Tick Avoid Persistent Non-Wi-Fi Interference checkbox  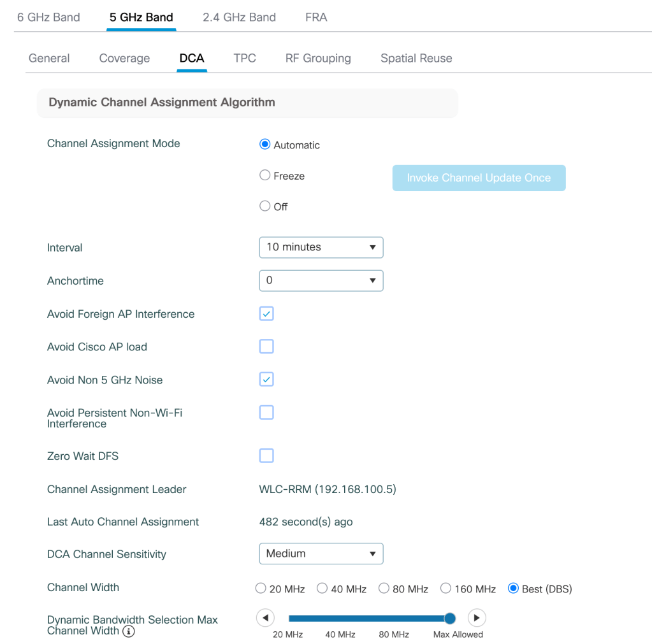click(x=266, y=412)
